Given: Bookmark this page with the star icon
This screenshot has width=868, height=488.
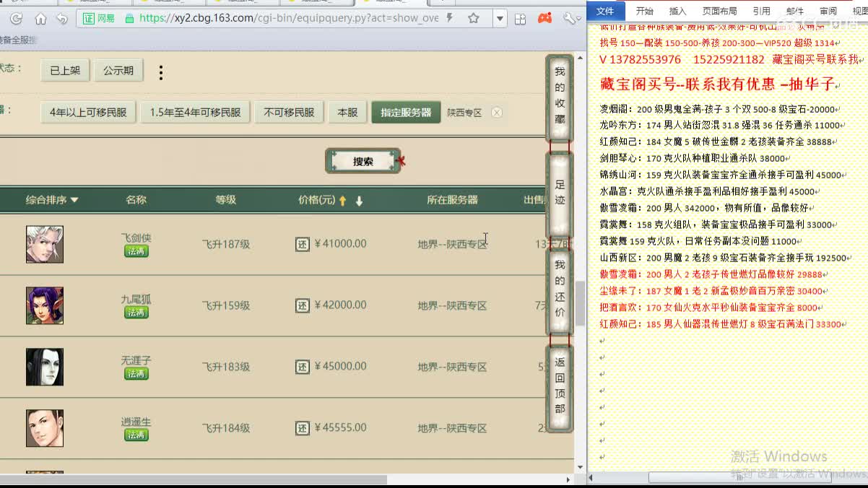Looking at the screenshot, I should [x=474, y=18].
